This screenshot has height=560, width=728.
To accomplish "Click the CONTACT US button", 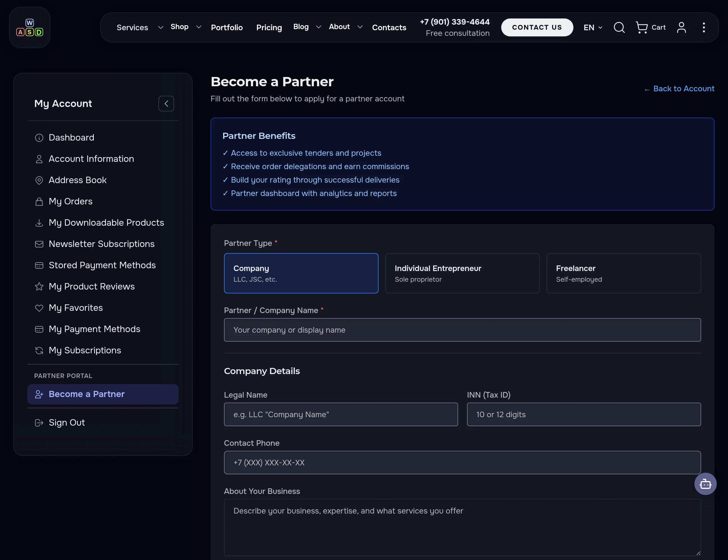I will pos(537,27).
